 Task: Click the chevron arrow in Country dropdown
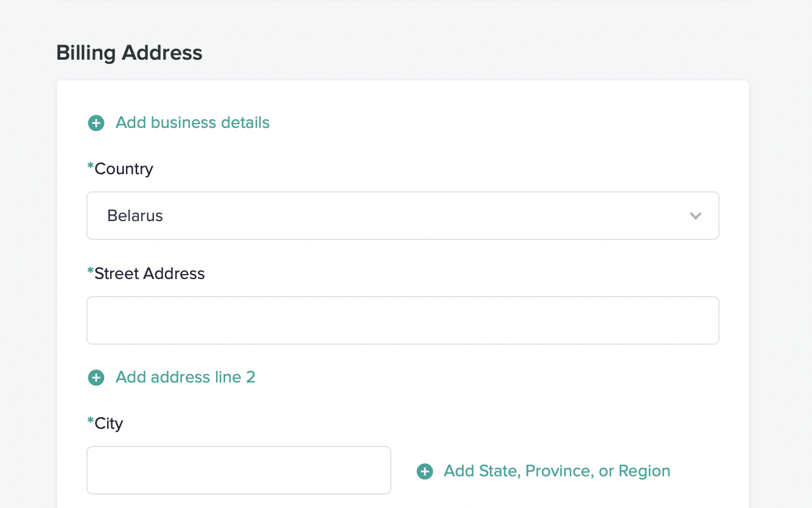point(696,216)
